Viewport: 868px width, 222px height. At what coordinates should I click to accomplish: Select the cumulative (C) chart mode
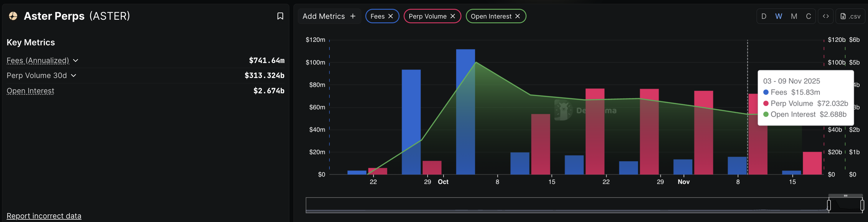pos(808,16)
